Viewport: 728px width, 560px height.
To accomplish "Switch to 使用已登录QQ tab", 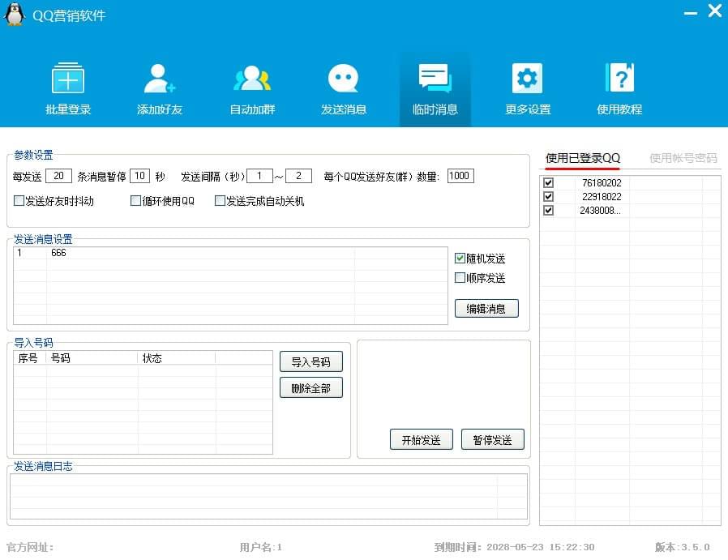I will click(x=583, y=158).
